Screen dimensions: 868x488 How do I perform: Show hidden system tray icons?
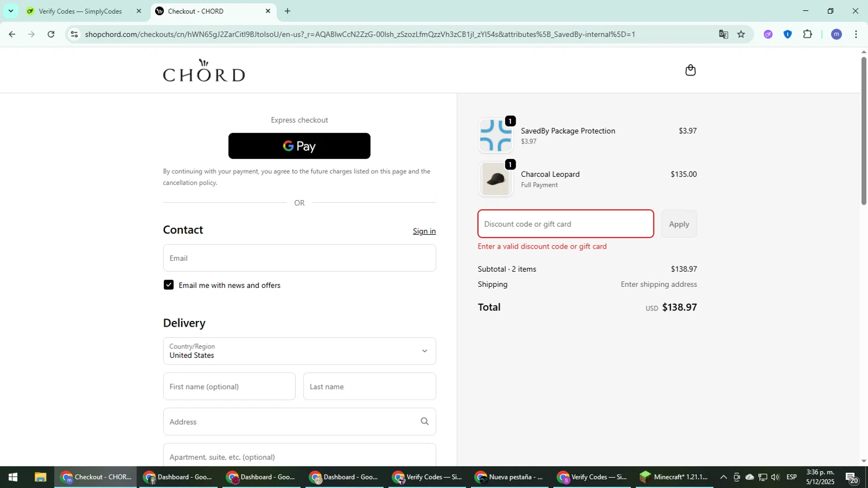point(723,477)
